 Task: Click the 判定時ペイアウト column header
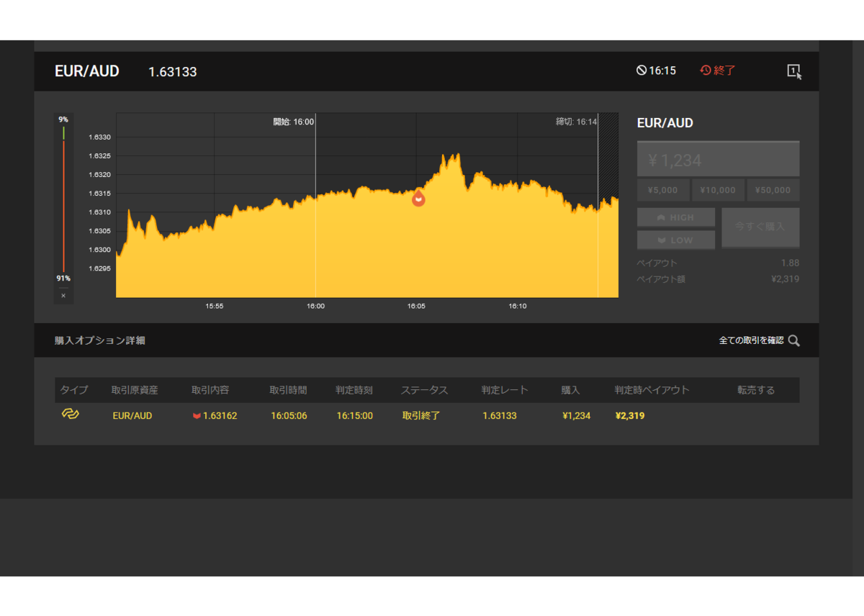tap(652, 390)
